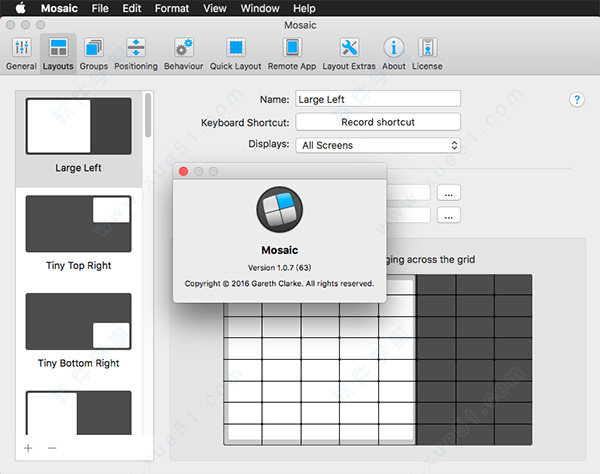Show the About pane

point(394,54)
